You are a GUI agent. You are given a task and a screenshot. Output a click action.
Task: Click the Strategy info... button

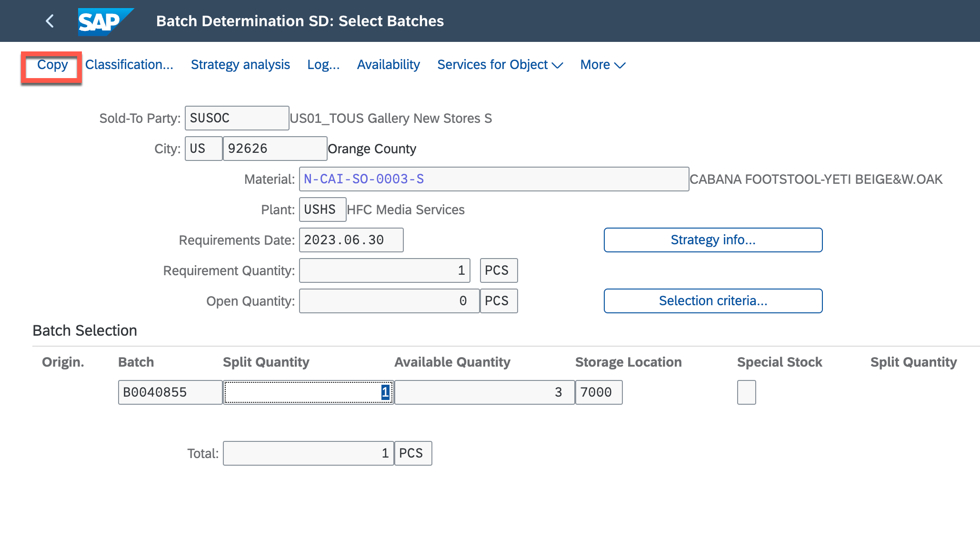coord(712,240)
